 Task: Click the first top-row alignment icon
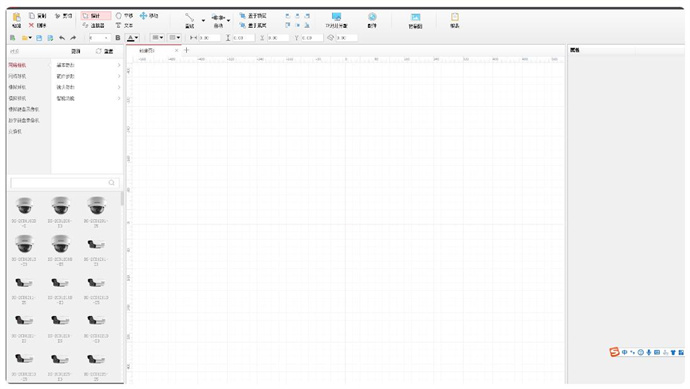[287, 16]
